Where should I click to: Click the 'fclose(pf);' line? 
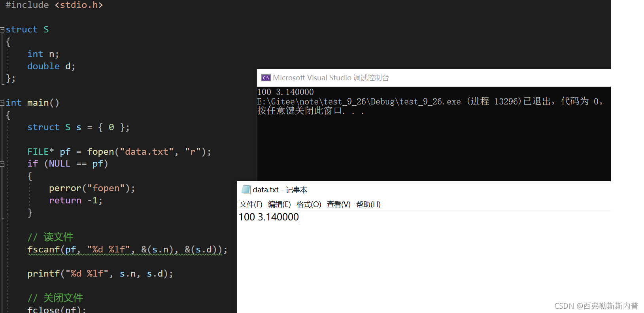click(57, 309)
